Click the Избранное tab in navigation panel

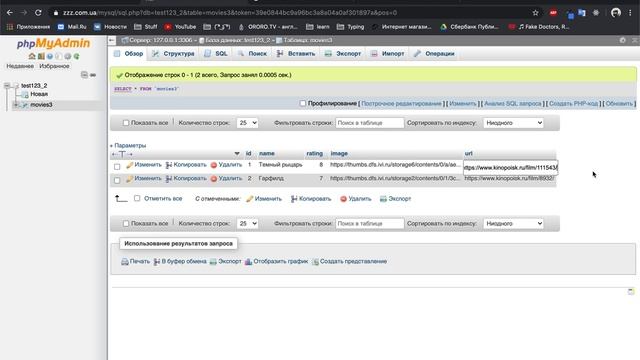tap(54, 66)
